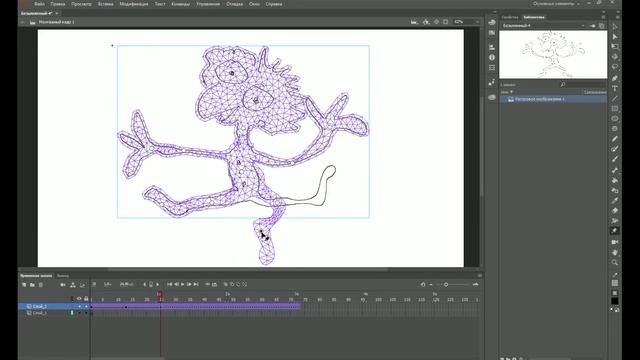The image size is (640, 360).
Task: Open the Вставка menu
Action: click(x=105, y=4)
